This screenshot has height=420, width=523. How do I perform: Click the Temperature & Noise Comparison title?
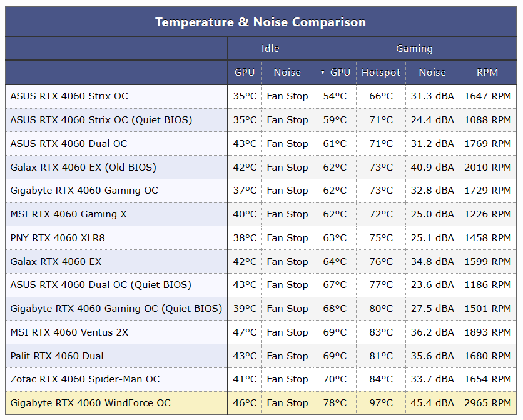260,22
